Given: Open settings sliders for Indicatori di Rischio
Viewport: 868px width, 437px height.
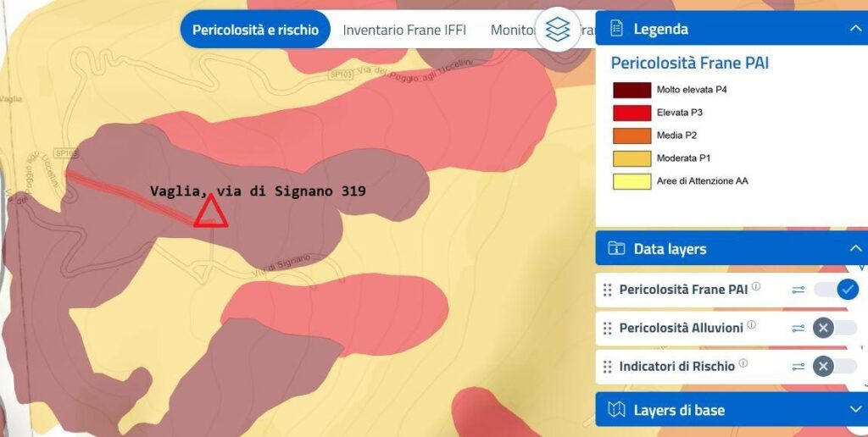Looking at the screenshot, I should pyautogui.click(x=798, y=367).
